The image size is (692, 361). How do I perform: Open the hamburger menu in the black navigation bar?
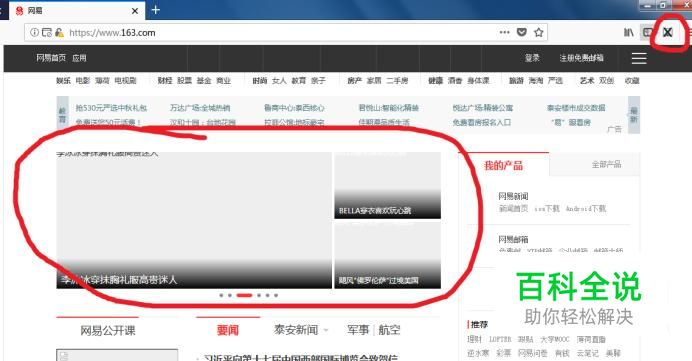click(x=639, y=58)
